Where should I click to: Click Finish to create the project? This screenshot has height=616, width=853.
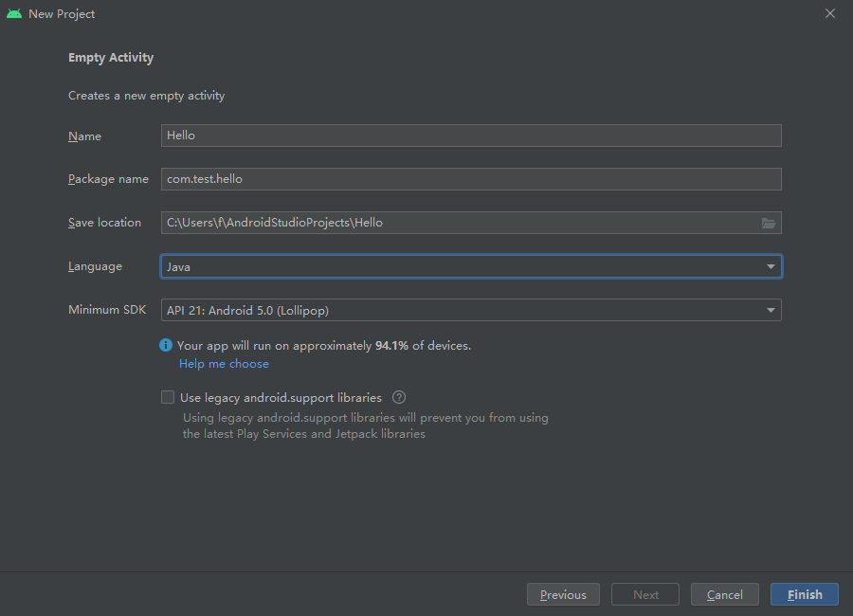tap(805, 595)
